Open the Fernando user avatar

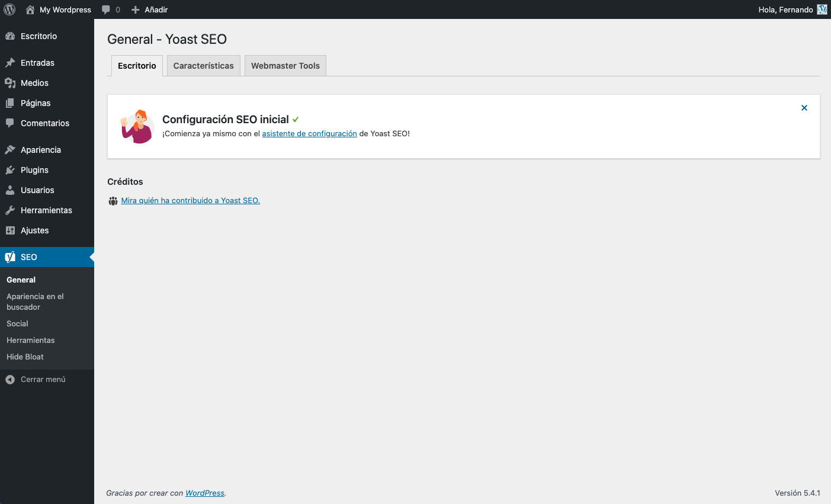point(822,9)
